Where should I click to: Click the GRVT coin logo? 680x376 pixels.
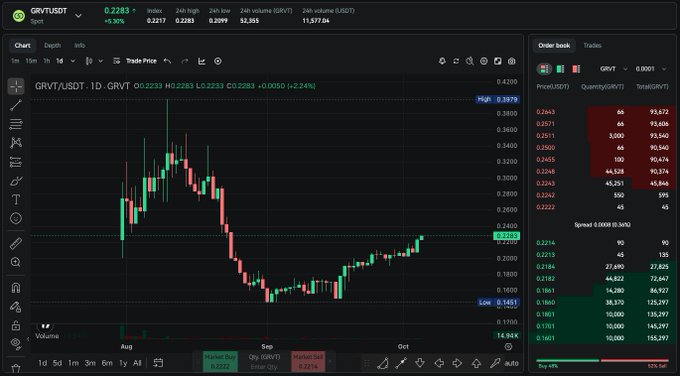[x=19, y=16]
